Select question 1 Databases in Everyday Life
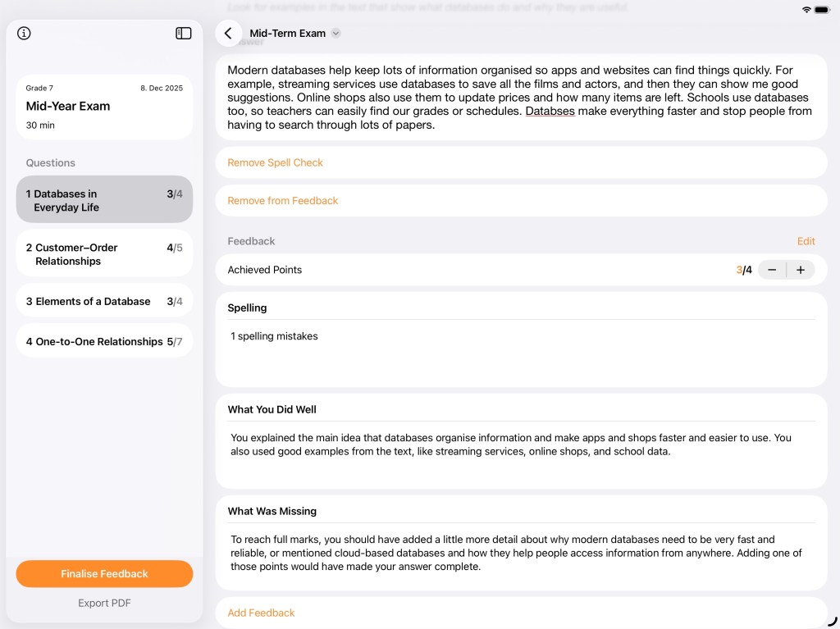This screenshot has width=840, height=629. (x=104, y=200)
